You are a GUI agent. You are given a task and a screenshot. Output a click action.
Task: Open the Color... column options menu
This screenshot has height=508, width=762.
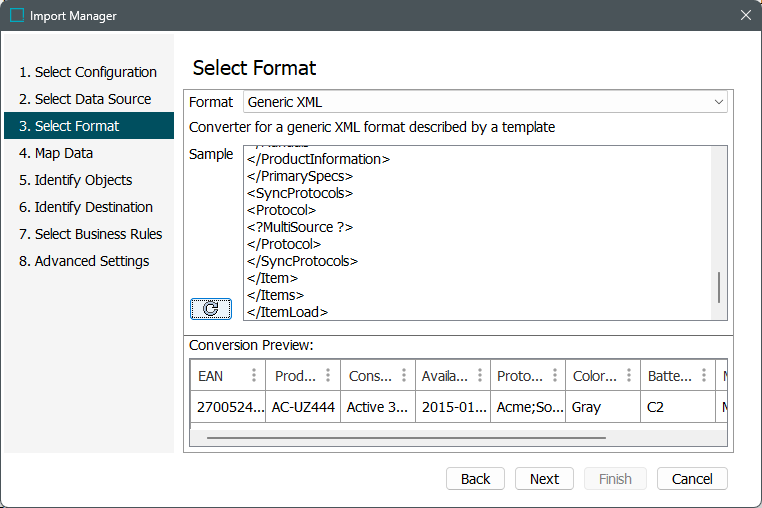(x=628, y=376)
